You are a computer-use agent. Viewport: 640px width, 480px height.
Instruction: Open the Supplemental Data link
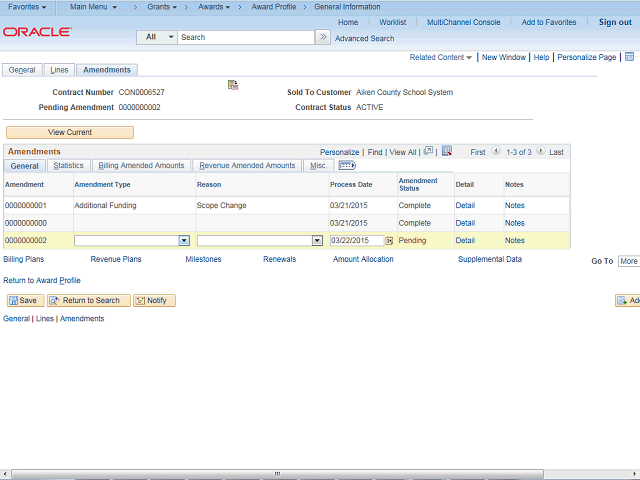click(x=490, y=259)
